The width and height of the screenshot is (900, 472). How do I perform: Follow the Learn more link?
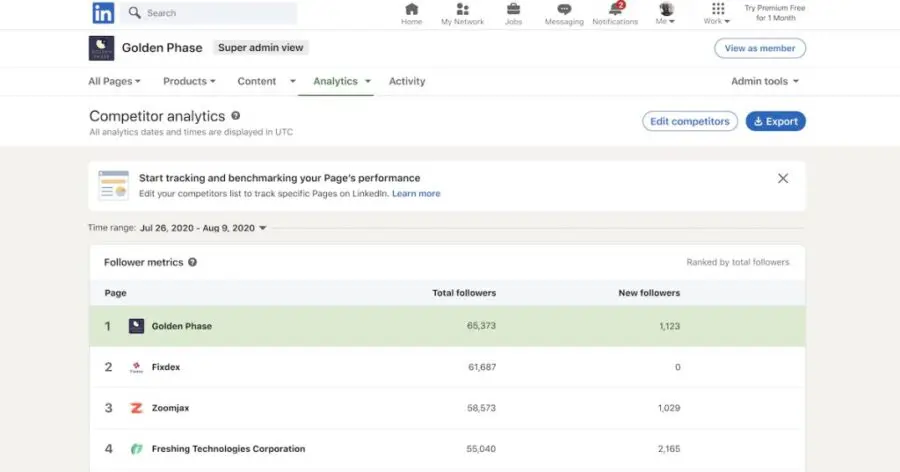click(416, 194)
